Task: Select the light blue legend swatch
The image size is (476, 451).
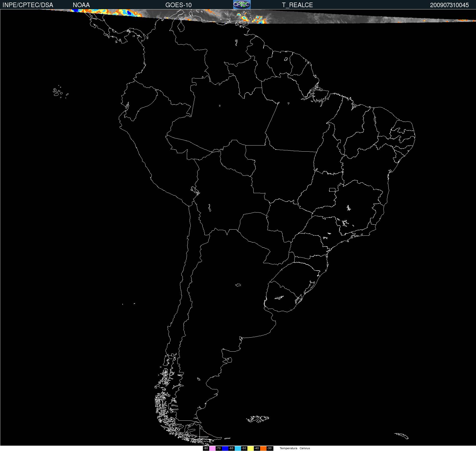Action: pos(238,448)
